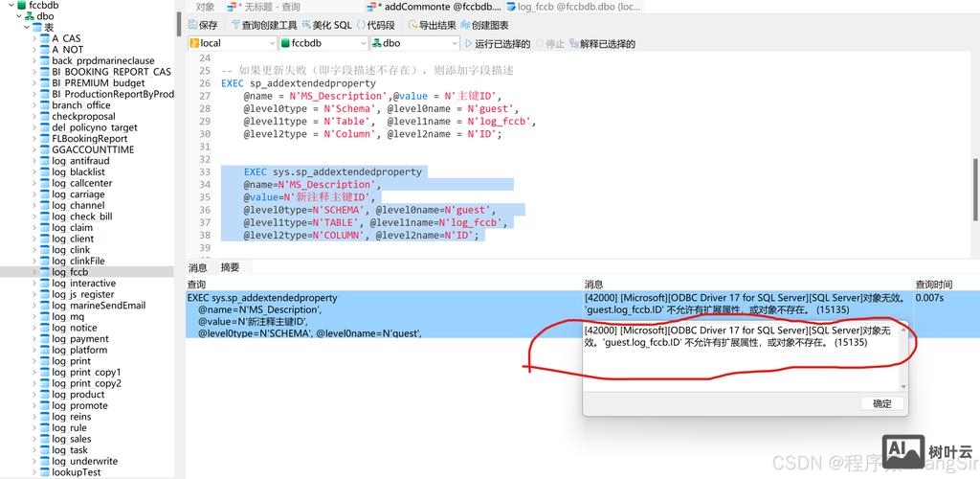
Task: Collapse the dbo schema node
Action: [19, 16]
